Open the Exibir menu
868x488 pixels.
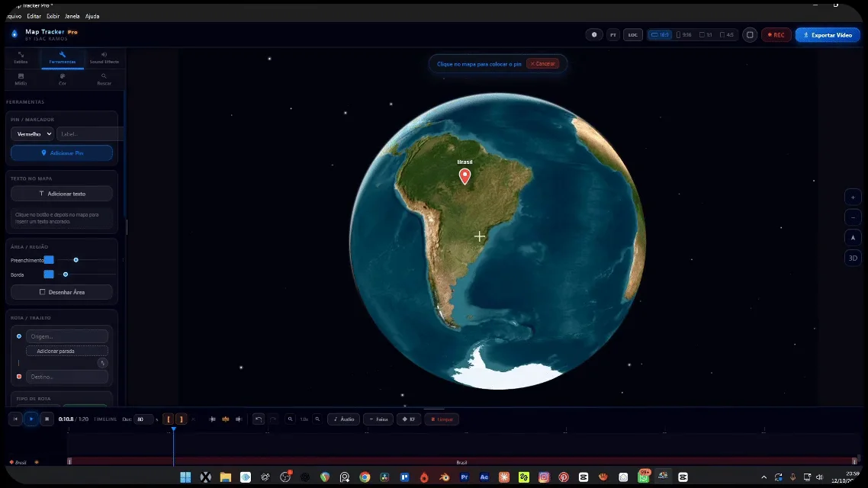53,16
